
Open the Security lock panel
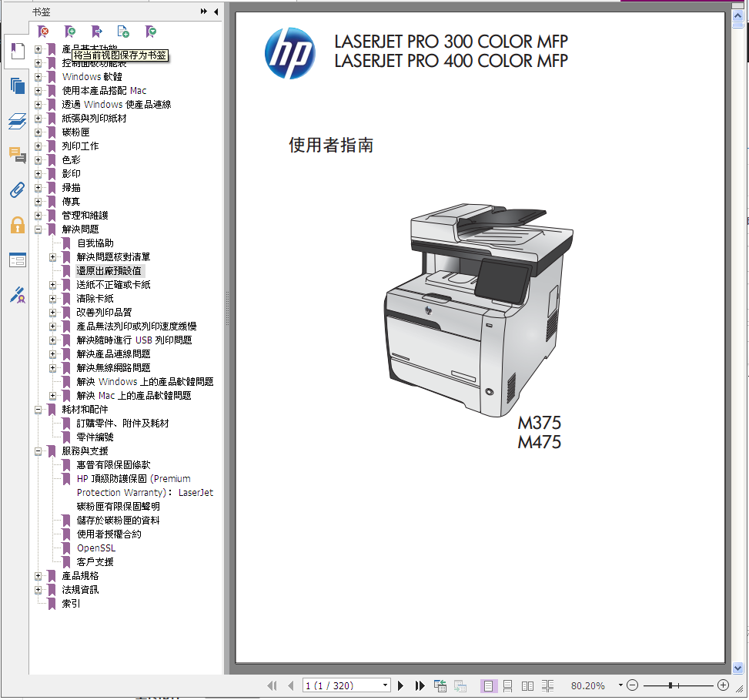tap(18, 225)
